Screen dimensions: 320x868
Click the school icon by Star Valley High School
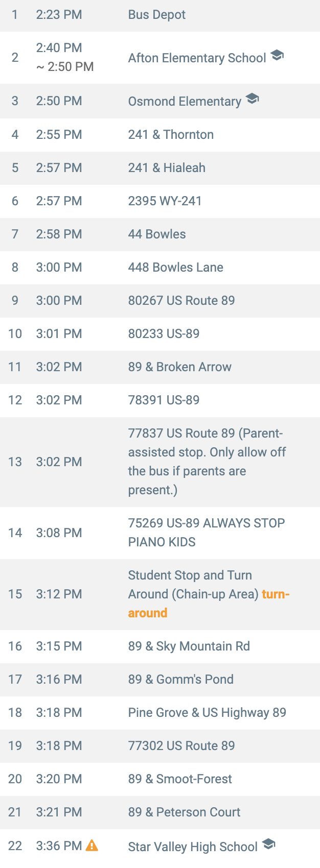click(x=268, y=845)
